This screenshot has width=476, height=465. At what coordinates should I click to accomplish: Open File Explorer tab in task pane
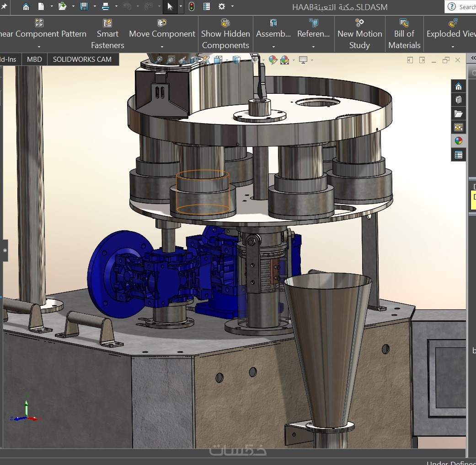[459, 114]
